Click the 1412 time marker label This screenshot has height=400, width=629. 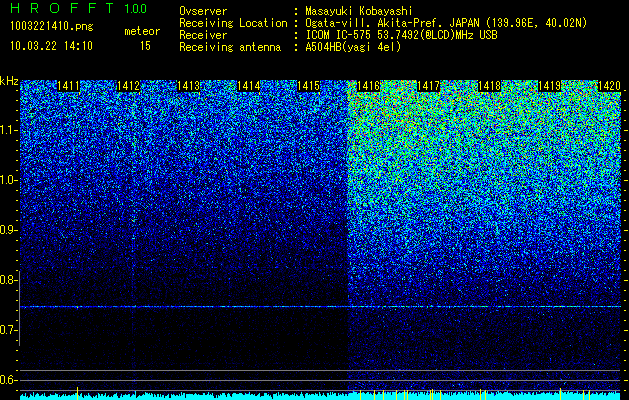click(128, 86)
